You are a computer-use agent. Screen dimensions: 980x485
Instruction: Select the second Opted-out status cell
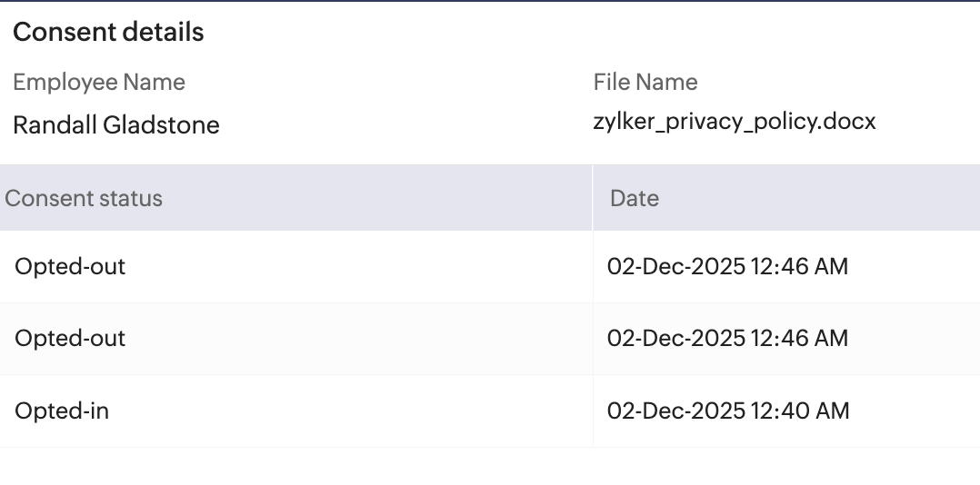(x=70, y=339)
